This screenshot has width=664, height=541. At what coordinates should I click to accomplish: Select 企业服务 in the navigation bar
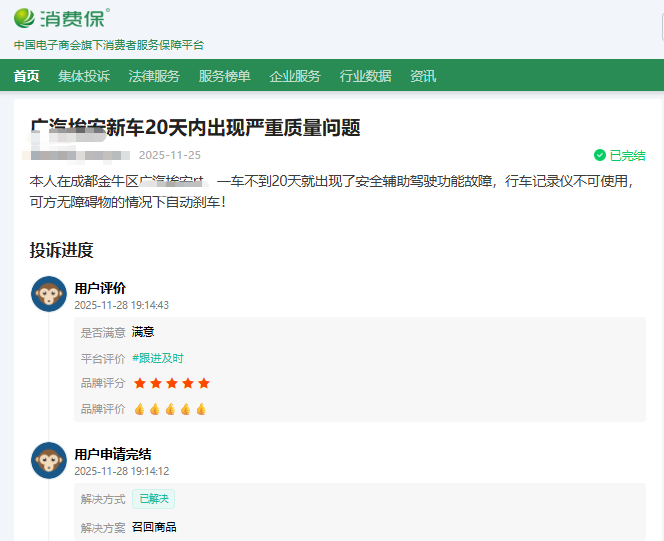click(x=295, y=76)
